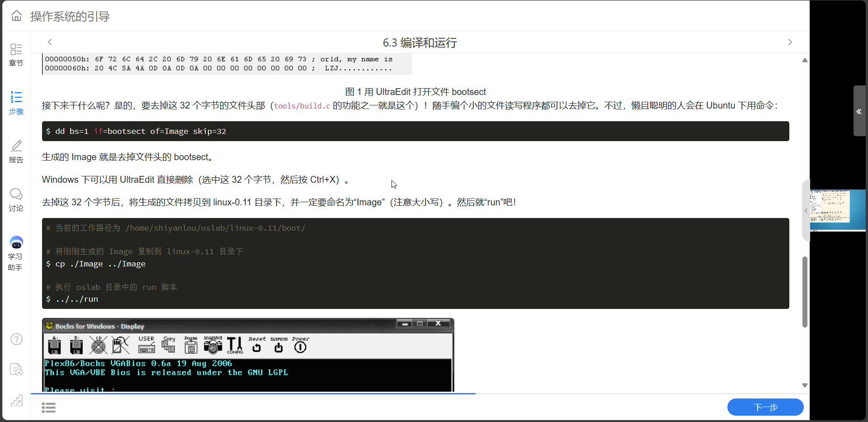The width and height of the screenshot is (868, 422).
Task: Toggle the CD drive in Bochs
Action: 98,345
